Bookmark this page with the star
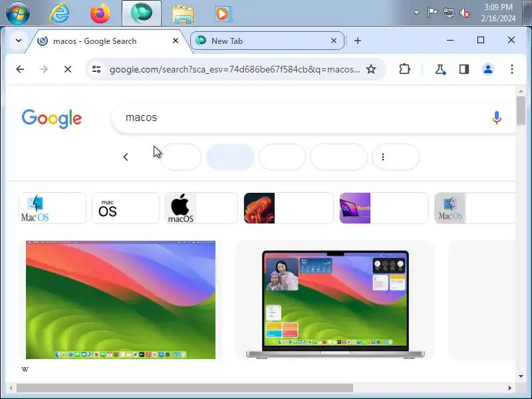Screen dimensions: 532x399 click(x=371, y=69)
